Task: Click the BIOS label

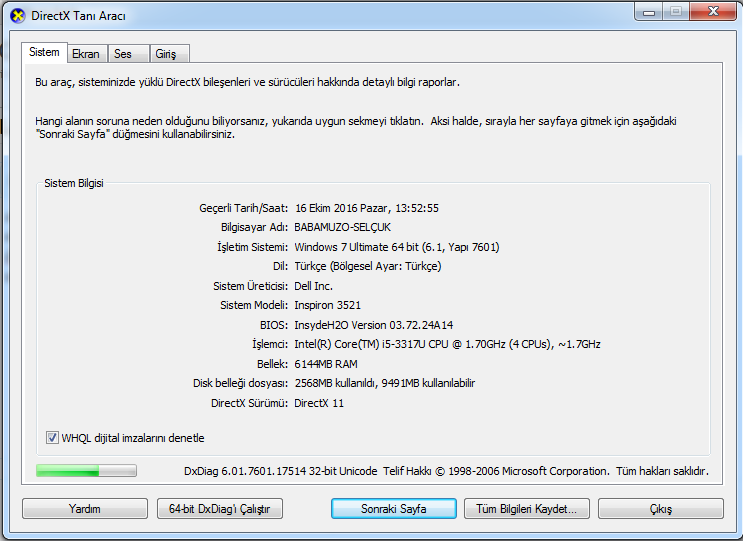Action: click(274, 325)
